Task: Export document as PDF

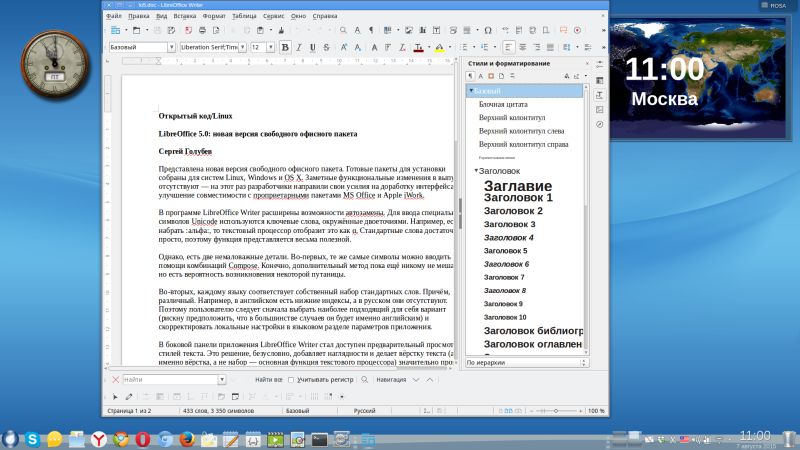Action: [188, 31]
